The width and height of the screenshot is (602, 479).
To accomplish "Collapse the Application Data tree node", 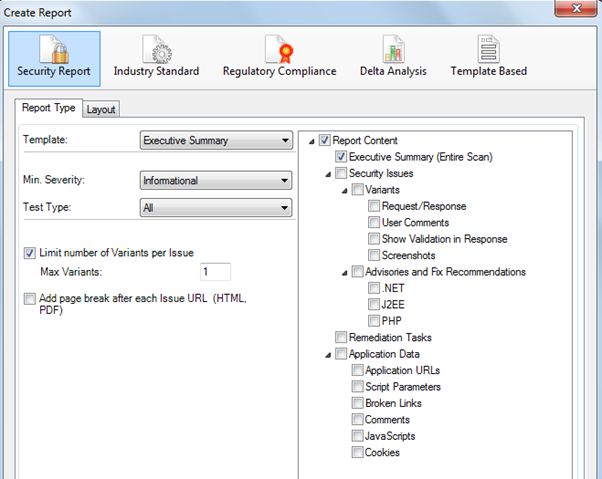I will 329,354.
